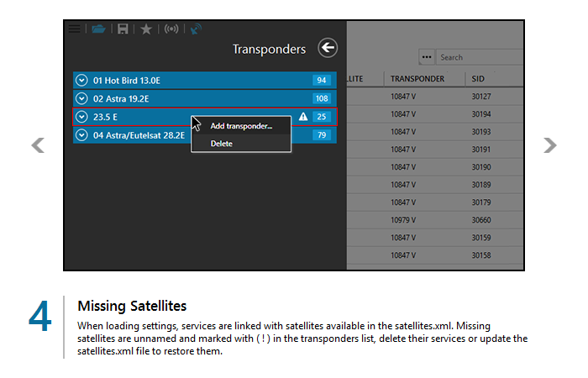Expand the 23.5 E satellite entry
The image size is (588, 378).
tap(82, 117)
